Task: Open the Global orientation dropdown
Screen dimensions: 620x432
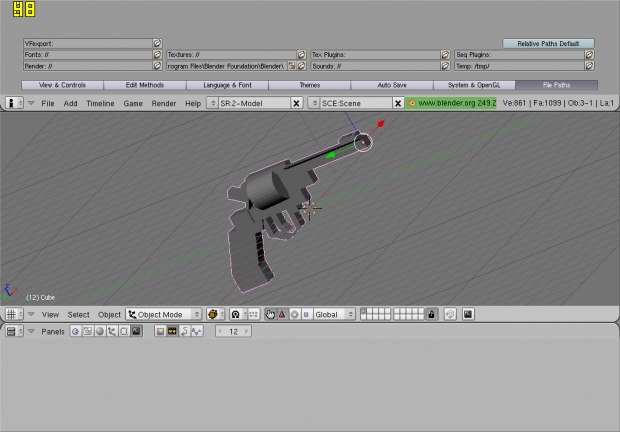Action: pos(334,314)
